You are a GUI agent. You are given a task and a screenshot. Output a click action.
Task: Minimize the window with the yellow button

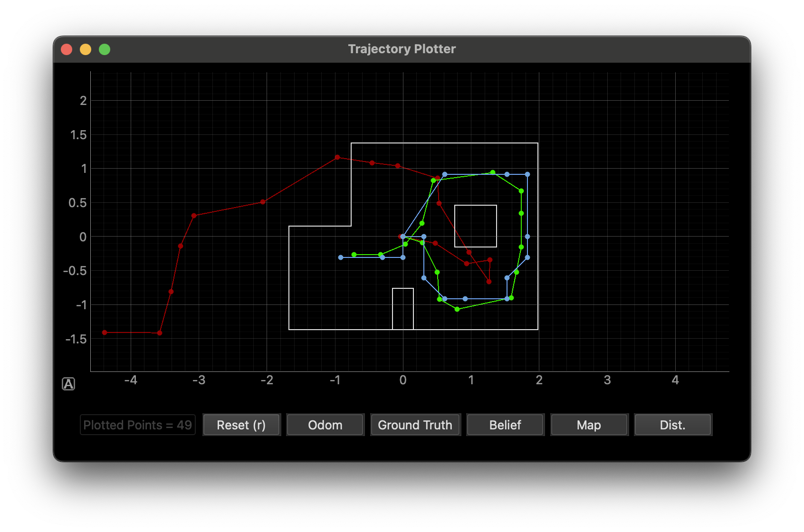tap(86, 49)
